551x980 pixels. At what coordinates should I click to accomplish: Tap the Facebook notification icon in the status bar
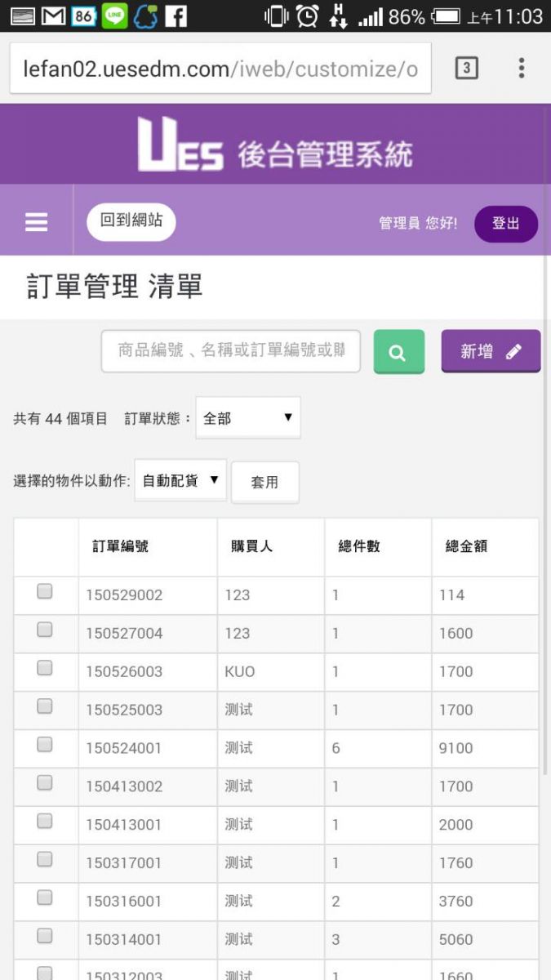click(176, 16)
